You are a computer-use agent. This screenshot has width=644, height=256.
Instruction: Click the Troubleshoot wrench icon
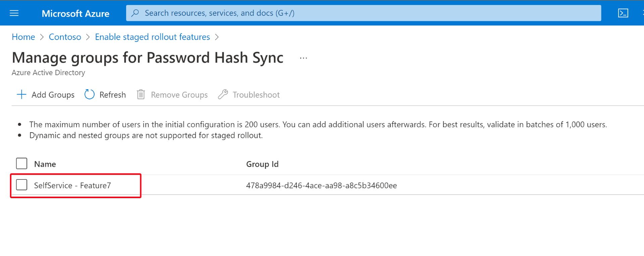[x=223, y=95]
